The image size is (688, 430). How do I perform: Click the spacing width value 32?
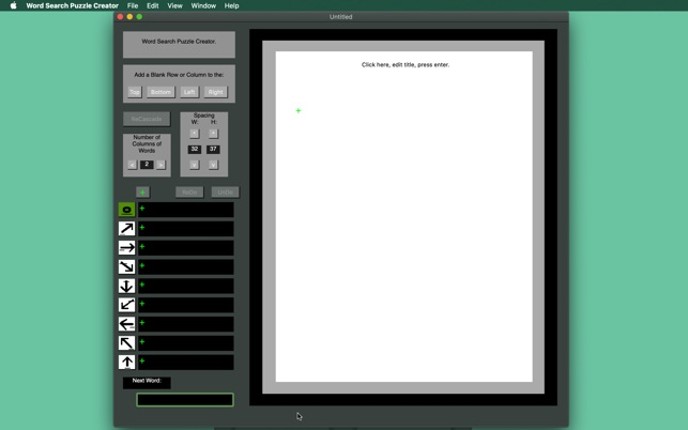point(194,149)
